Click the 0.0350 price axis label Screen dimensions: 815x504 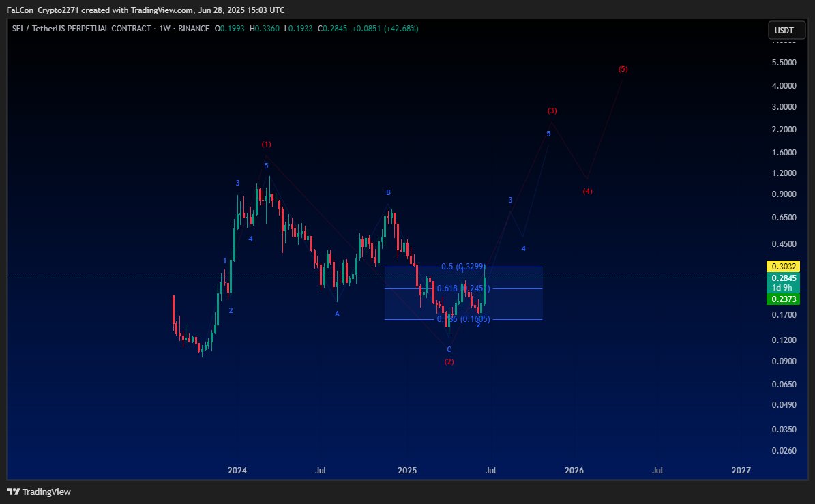pos(784,430)
